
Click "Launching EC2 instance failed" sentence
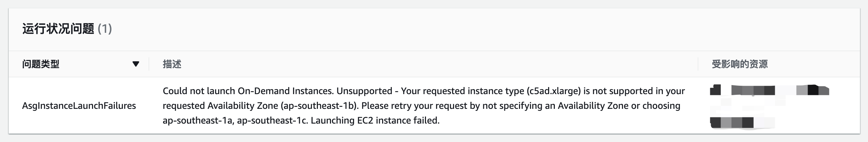[375, 121]
